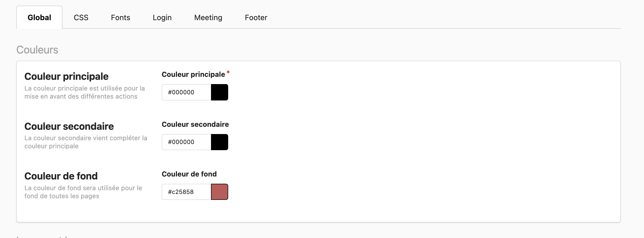Click the required Couleur principale field label

click(x=193, y=75)
